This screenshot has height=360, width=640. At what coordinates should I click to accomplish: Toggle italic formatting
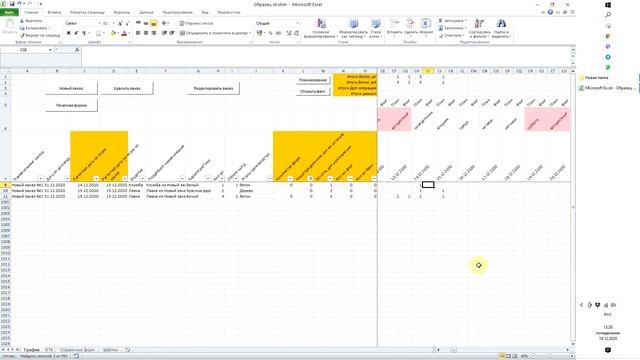coord(76,33)
